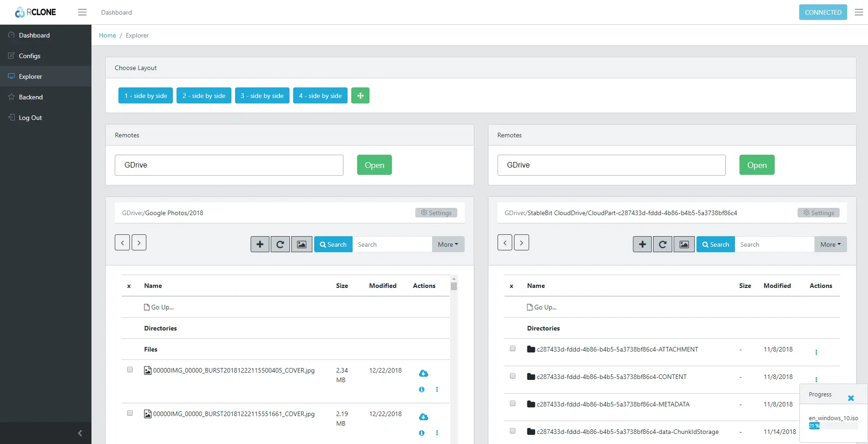Screen dimensions: 868x444
Task: Return Home via the breadcrumb link
Action: (x=107, y=35)
